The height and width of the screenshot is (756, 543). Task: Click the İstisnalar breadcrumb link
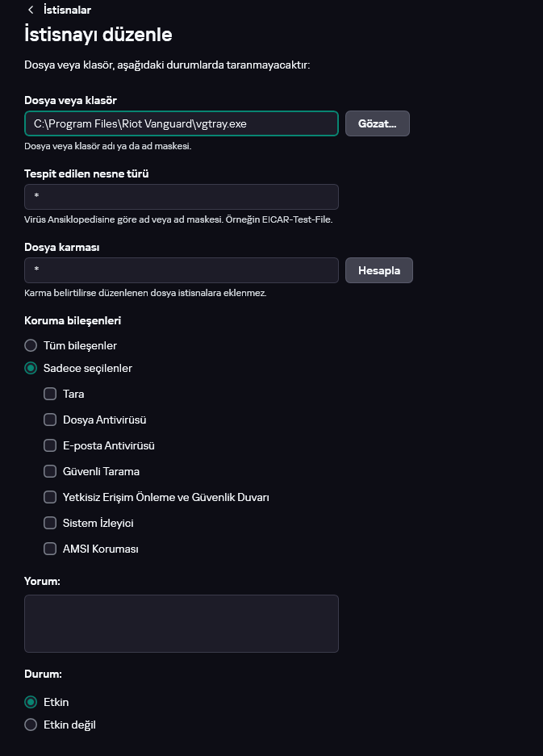click(67, 10)
